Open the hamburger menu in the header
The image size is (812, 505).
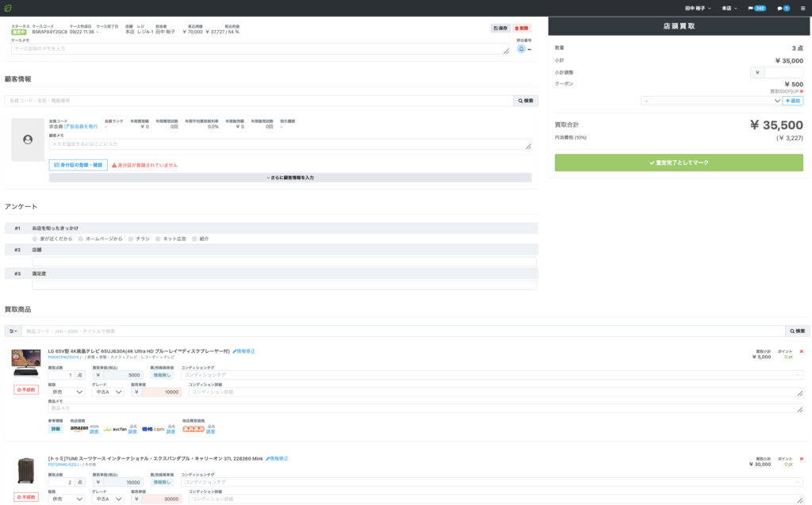click(x=802, y=8)
